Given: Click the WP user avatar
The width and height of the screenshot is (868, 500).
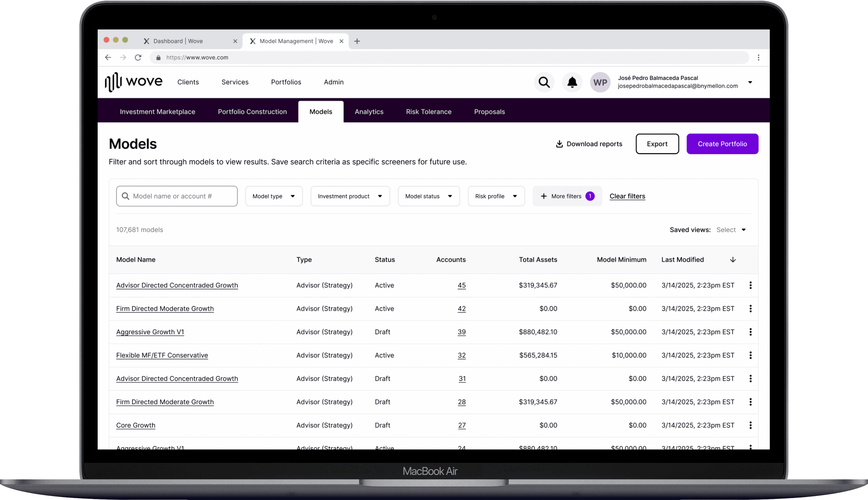Looking at the screenshot, I should [x=600, y=82].
